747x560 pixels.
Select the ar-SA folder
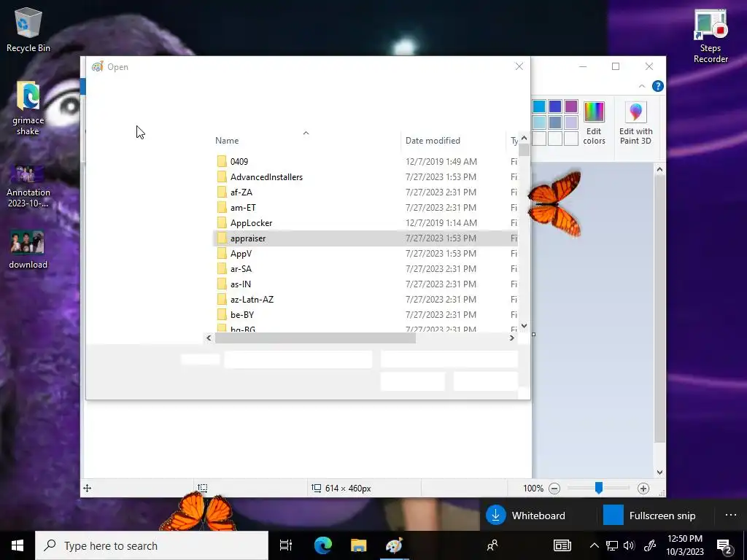click(365, 268)
